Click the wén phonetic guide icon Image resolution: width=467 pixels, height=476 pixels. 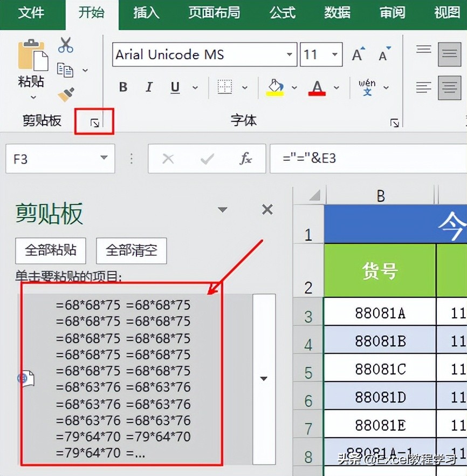pos(367,87)
